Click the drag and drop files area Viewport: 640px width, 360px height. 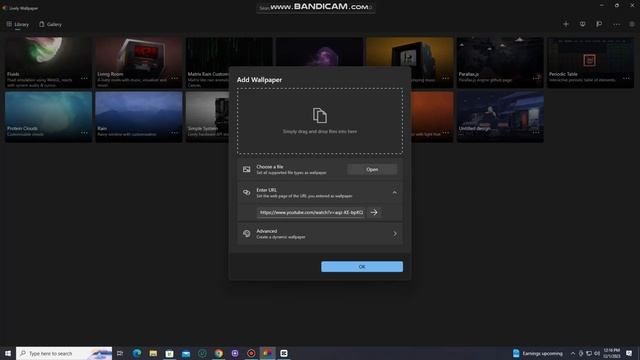pos(320,121)
